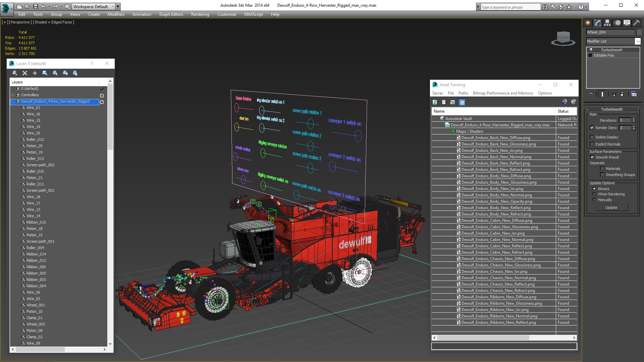Click the Wheel_004 object color swatch
Screen dimensions: 644x362
pyautogui.click(x=639, y=32)
